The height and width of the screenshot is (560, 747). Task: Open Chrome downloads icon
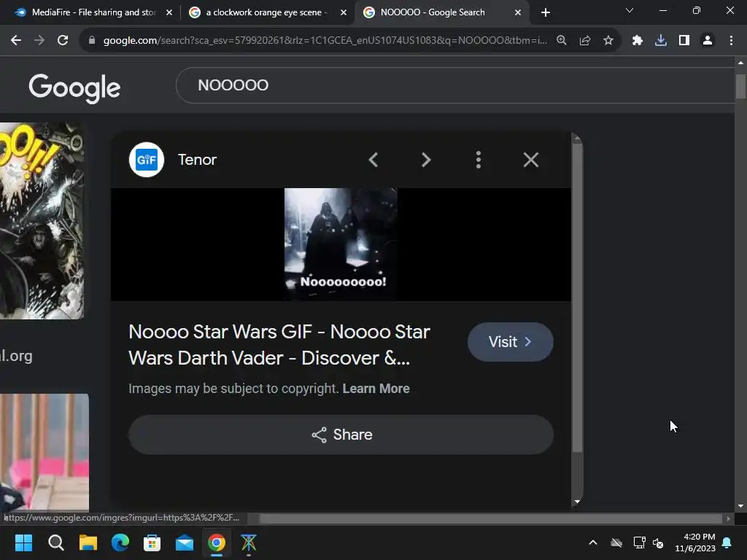(x=661, y=41)
